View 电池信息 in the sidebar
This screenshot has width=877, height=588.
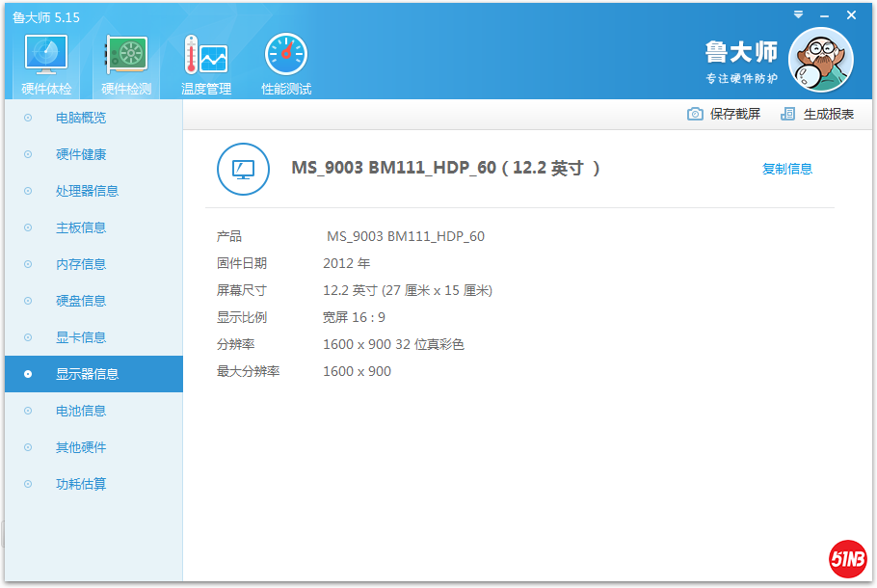tap(81, 411)
